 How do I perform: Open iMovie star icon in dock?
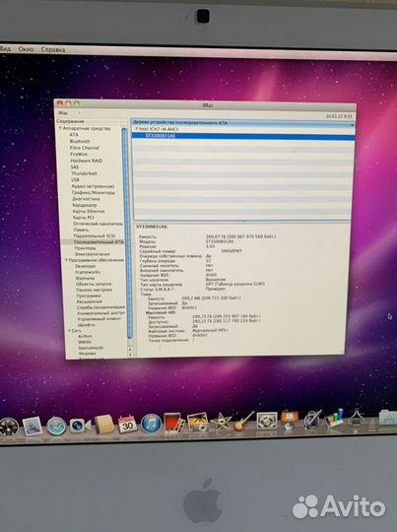tap(221, 422)
